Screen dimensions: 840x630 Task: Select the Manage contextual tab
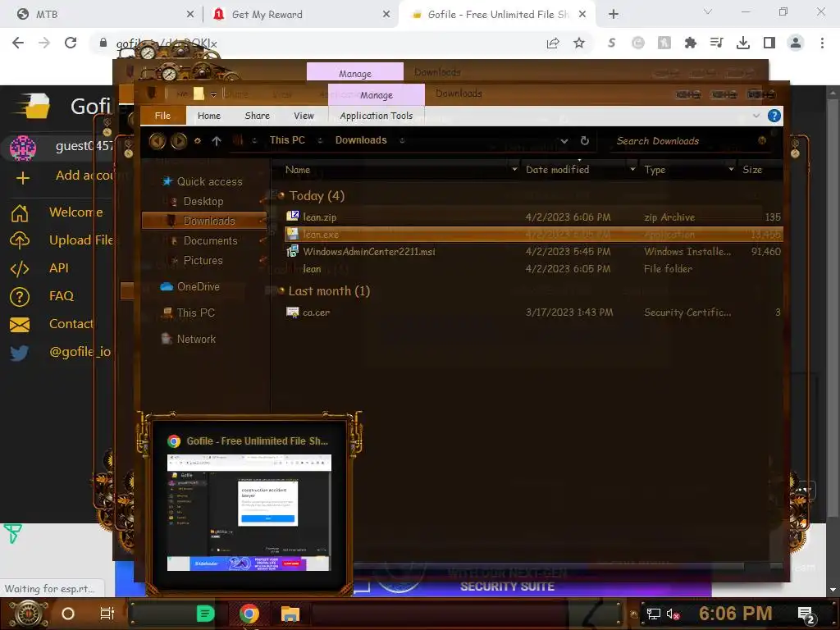tap(376, 95)
